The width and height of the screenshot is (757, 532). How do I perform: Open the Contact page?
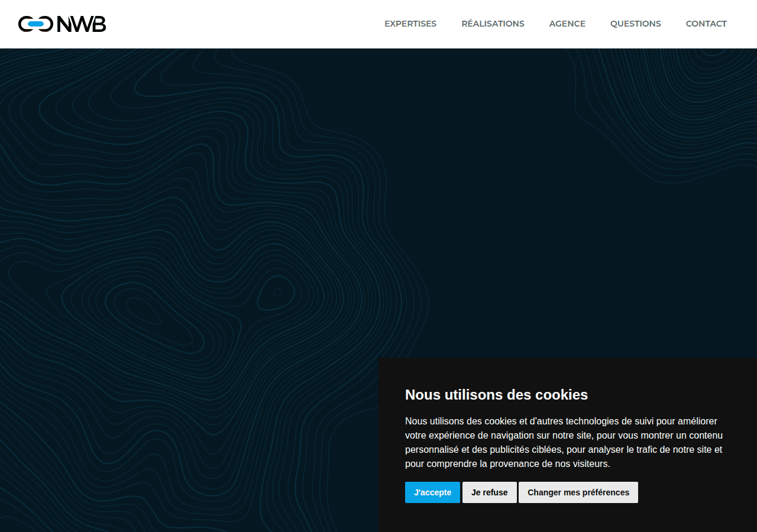click(x=706, y=24)
